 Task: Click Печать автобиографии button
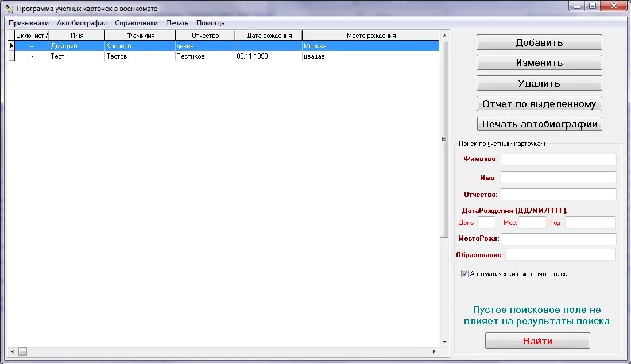[540, 124]
